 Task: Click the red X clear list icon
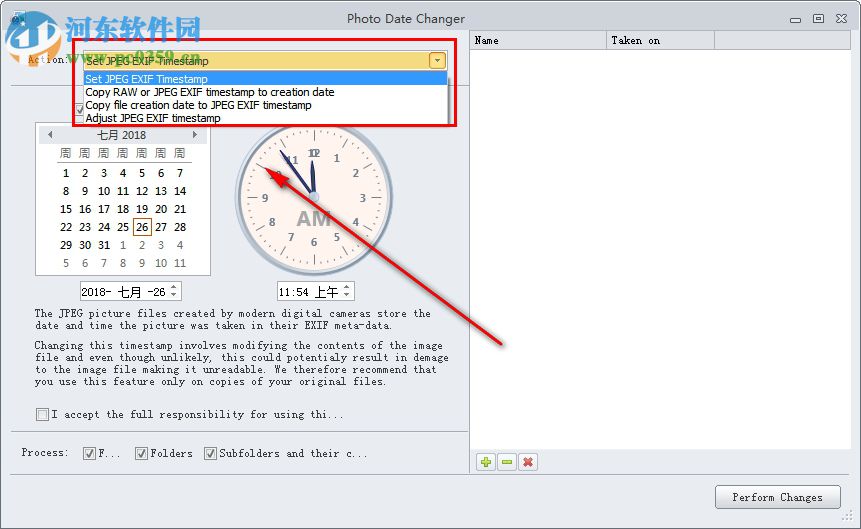point(528,462)
